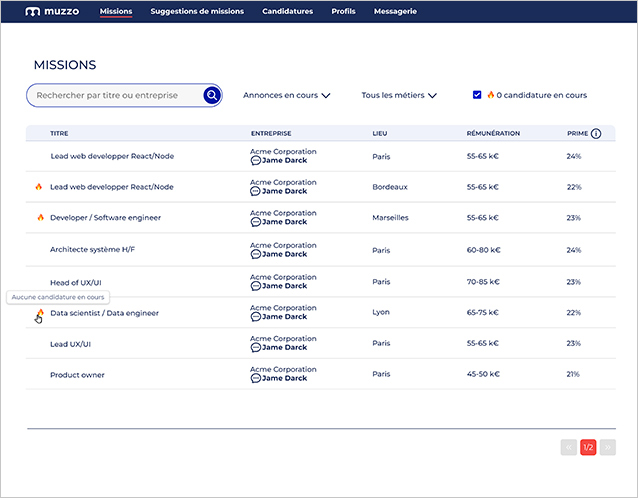Open the Annonces en cours dropdown
This screenshot has width=638, height=498.
click(x=286, y=95)
